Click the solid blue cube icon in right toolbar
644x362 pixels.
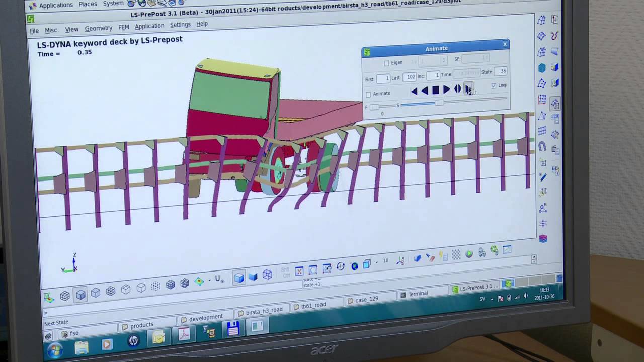coord(542,68)
